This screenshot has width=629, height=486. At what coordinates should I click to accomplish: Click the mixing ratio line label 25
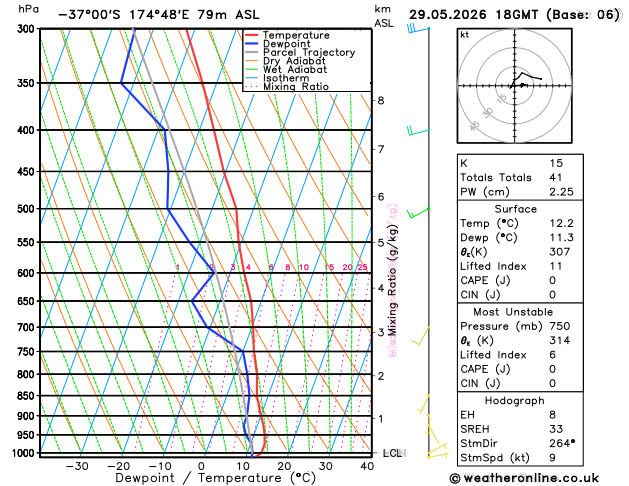(x=362, y=267)
